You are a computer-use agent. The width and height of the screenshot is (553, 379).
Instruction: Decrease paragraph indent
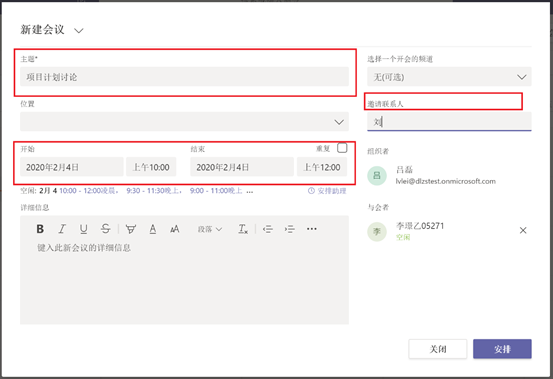[268, 229]
